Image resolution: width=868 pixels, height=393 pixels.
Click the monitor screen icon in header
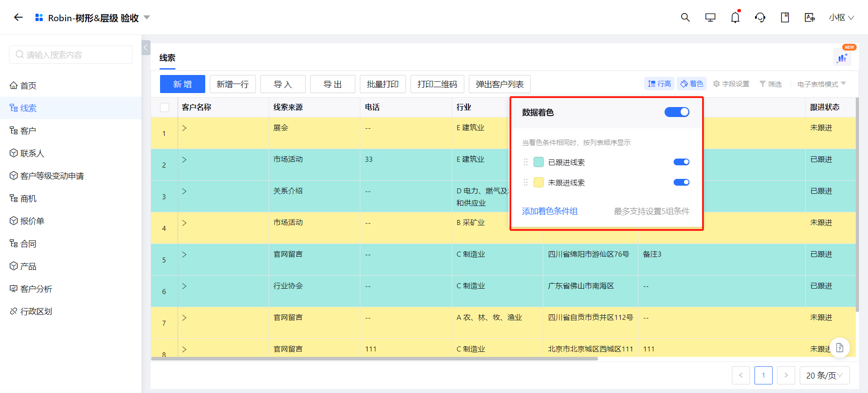[x=710, y=18]
